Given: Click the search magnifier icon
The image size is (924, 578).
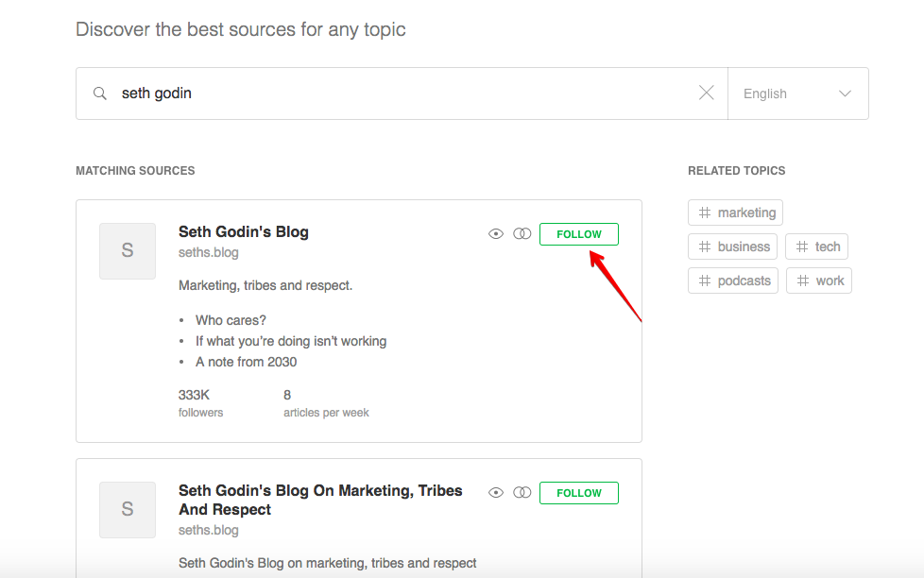Looking at the screenshot, I should tap(100, 93).
